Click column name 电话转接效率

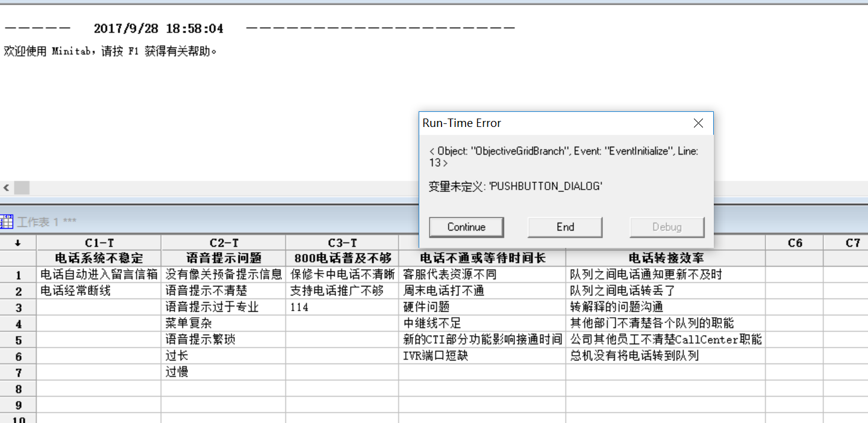pos(666,258)
